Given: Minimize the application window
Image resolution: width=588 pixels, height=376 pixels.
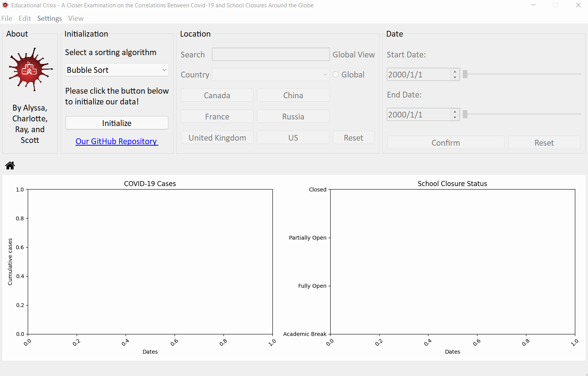Looking at the screenshot, I should (x=534, y=5).
